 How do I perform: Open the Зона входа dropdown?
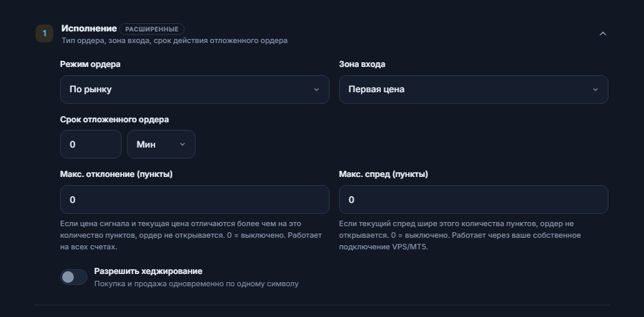click(x=473, y=89)
